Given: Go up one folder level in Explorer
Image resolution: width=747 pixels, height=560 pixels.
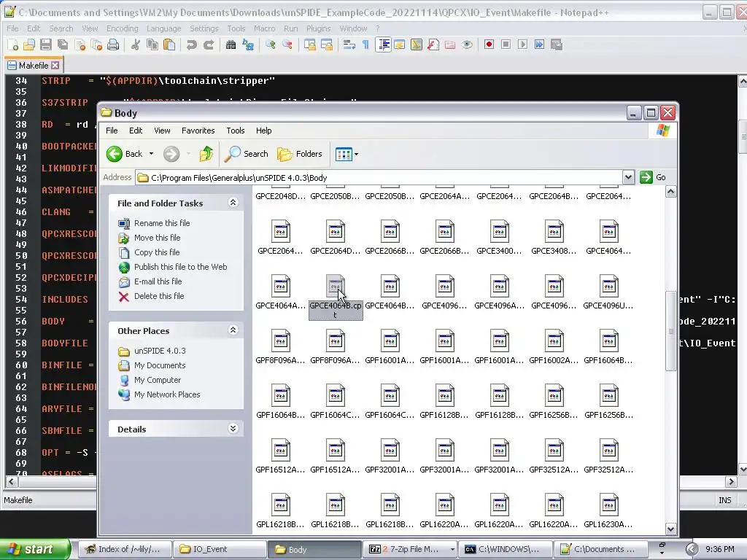Looking at the screenshot, I should tap(206, 154).
